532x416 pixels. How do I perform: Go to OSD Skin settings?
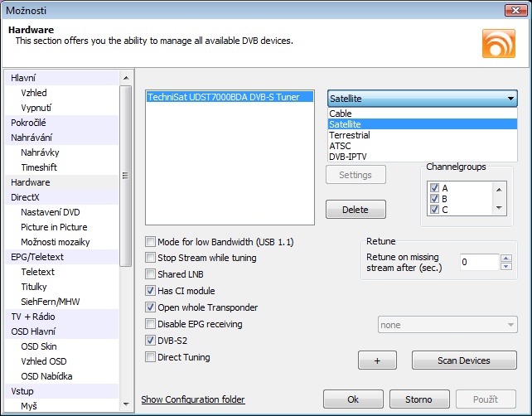click(x=39, y=346)
